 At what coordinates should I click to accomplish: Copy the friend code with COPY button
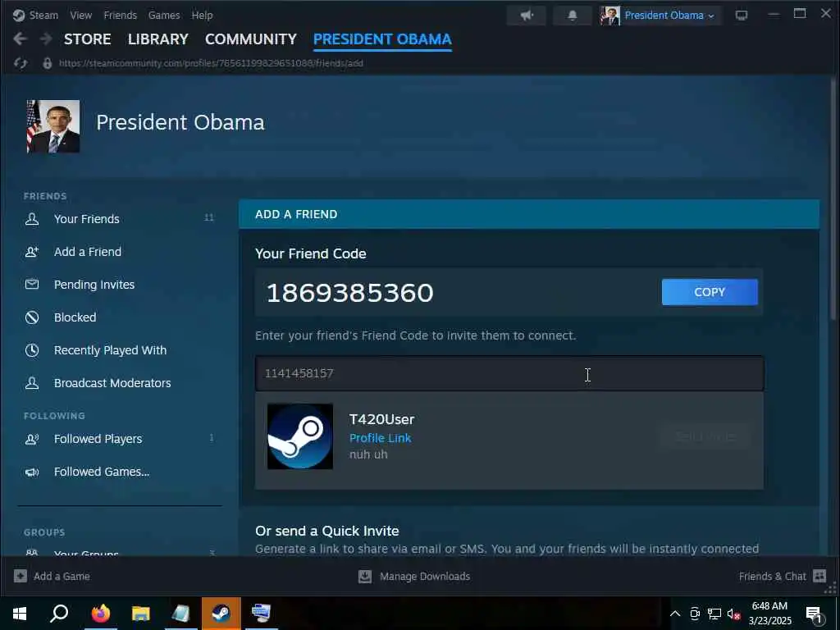click(x=710, y=292)
